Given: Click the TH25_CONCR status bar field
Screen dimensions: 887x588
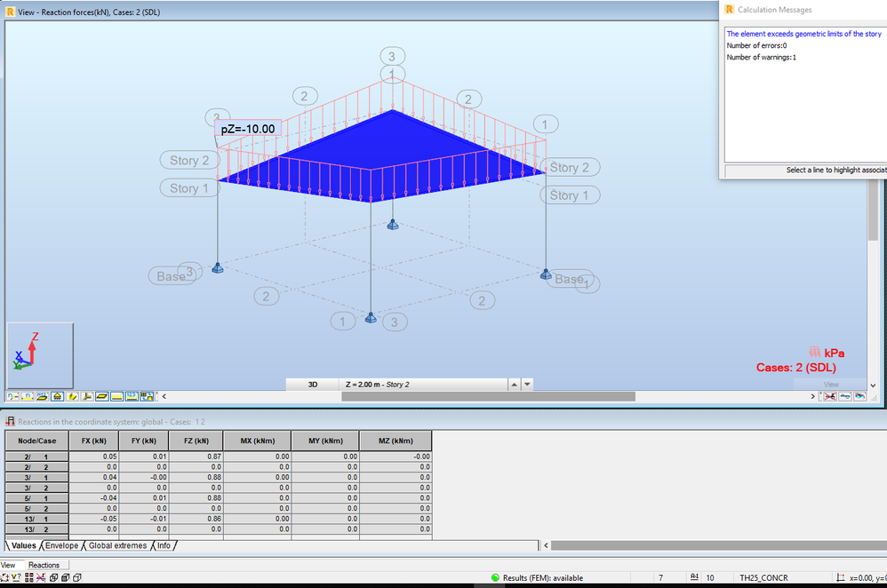Looking at the screenshot, I should coord(763,578).
